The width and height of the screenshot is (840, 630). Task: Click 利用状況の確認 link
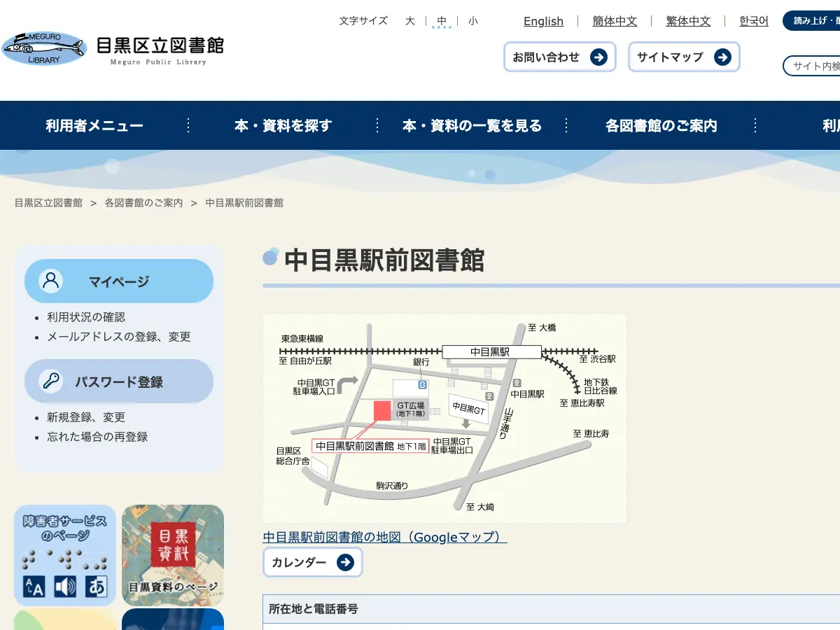point(86,317)
